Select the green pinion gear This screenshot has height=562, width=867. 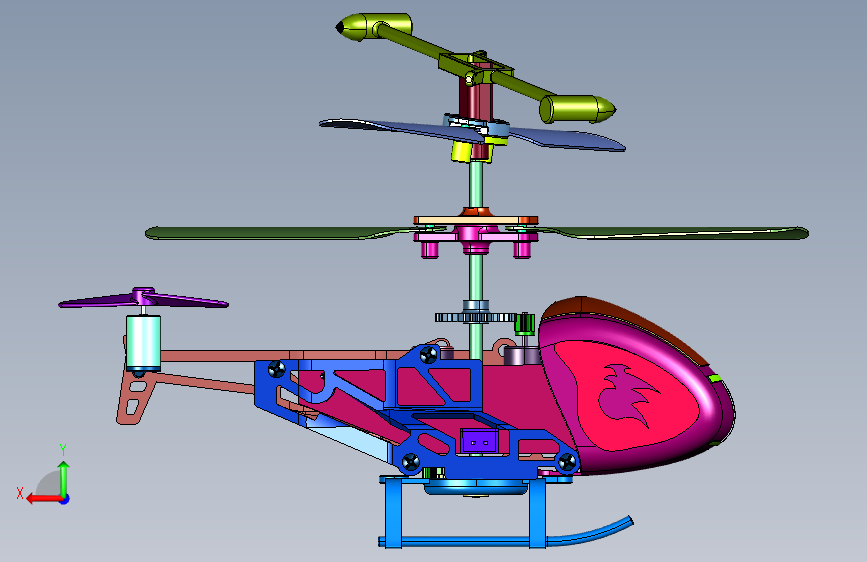pyautogui.click(x=524, y=324)
